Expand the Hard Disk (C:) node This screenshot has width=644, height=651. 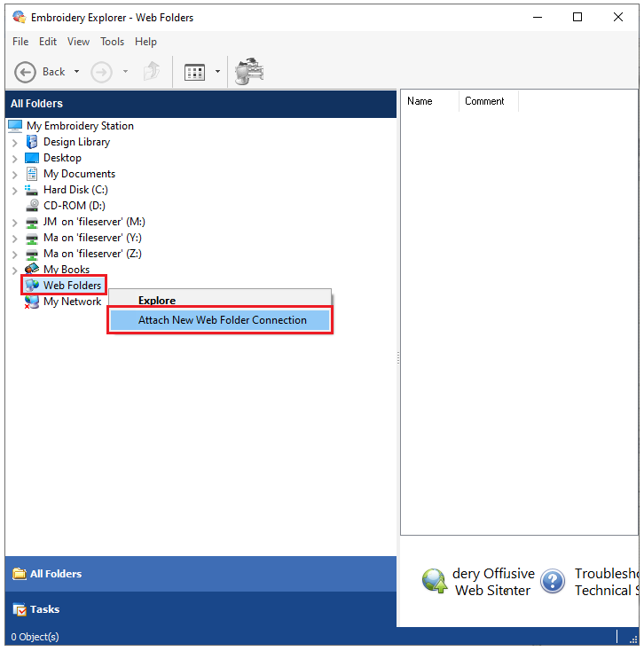click(x=15, y=191)
